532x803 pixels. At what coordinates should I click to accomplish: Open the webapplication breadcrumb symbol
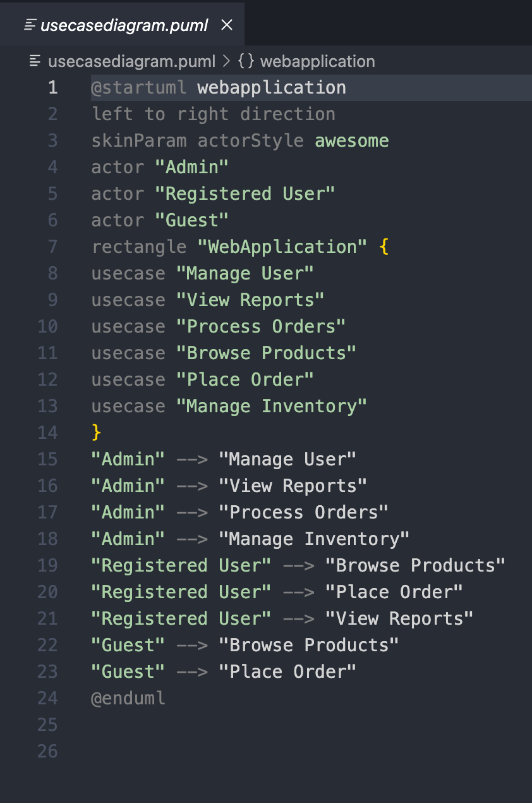click(317, 61)
